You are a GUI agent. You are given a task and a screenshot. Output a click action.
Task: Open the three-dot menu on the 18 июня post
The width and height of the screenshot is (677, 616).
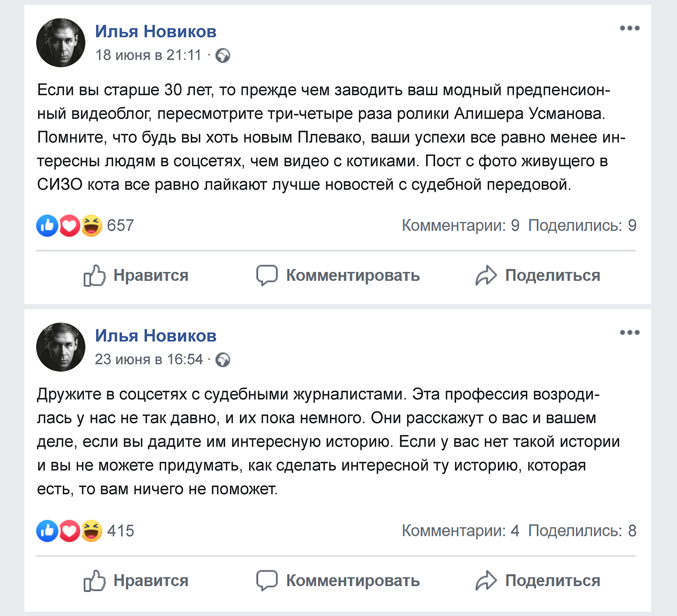pyautogui.click(x=629, y=28)
